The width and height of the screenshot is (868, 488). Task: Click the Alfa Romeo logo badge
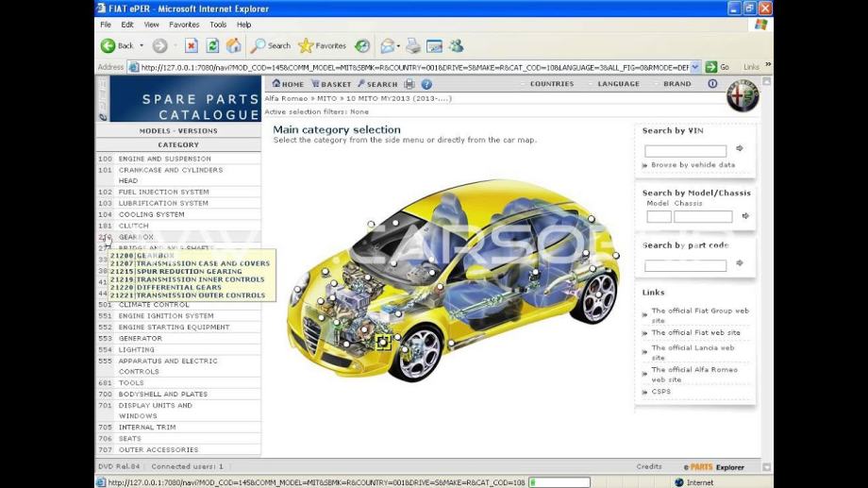click(743, 95)
